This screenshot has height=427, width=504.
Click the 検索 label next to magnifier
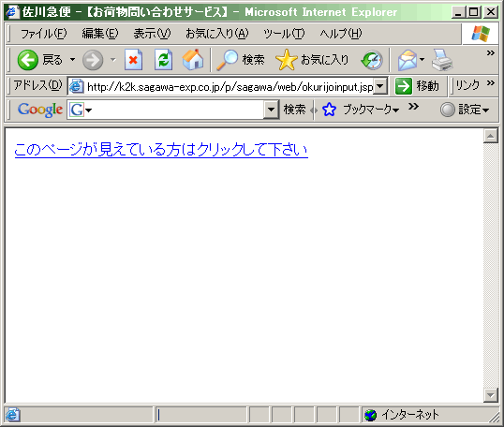tap(253, 60)
